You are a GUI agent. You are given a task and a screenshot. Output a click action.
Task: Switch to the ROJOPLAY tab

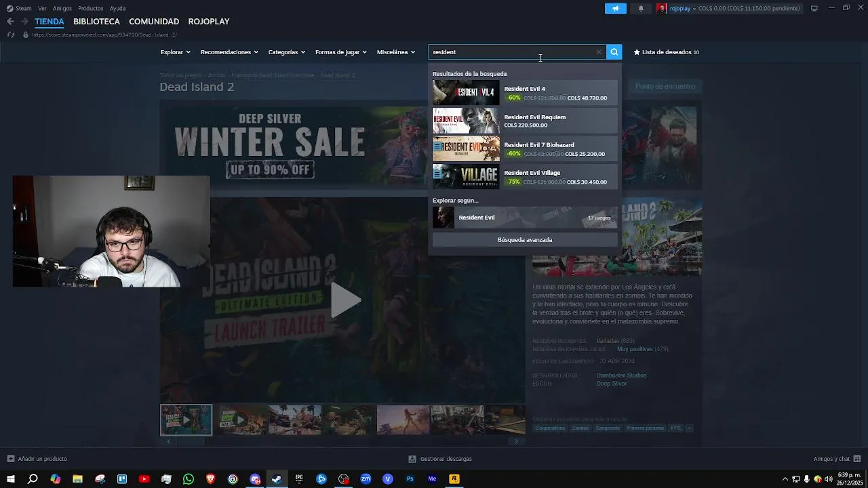click(209, 22)
